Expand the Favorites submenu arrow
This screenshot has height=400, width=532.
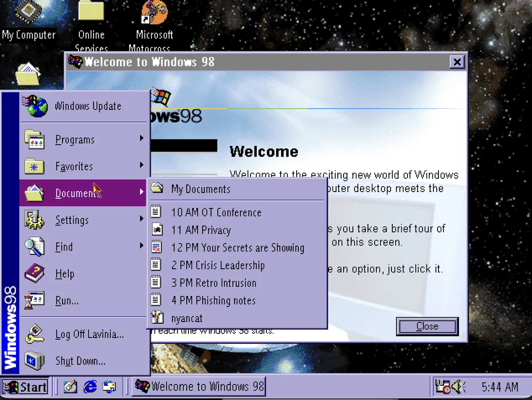coord(142,165)
